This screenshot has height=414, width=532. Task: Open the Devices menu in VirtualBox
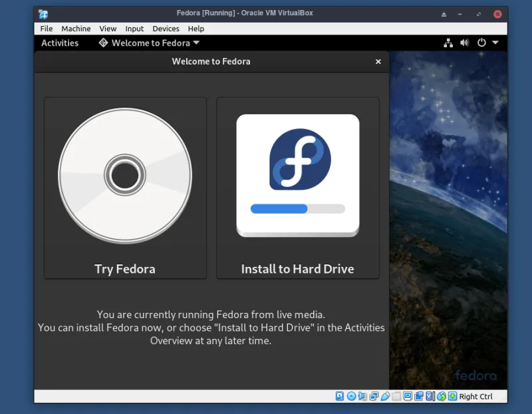[166, 29]
